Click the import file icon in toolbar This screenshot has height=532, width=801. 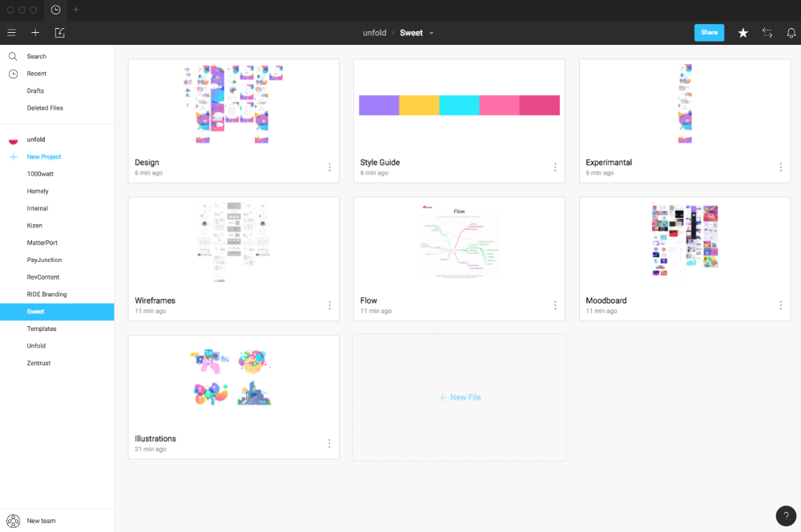[59, 33]
